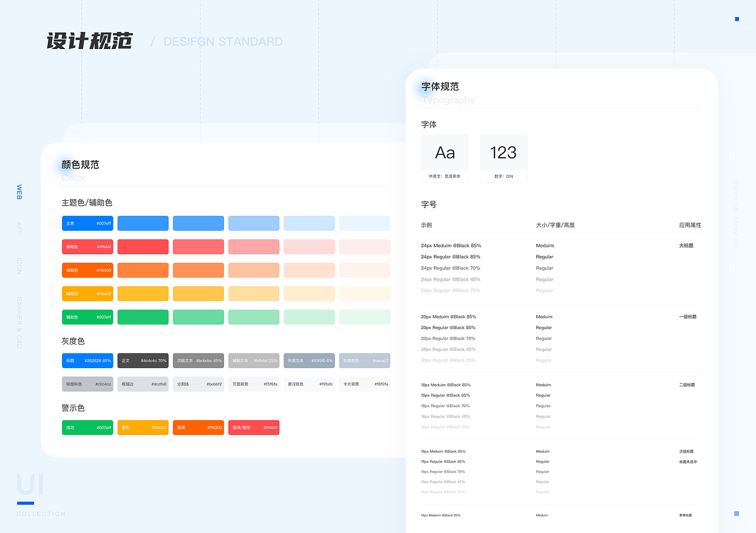Viewport: 756px width, 533px height.
Task: Pick the 错误/撤销 red swatch
Action: coord(254,427)
